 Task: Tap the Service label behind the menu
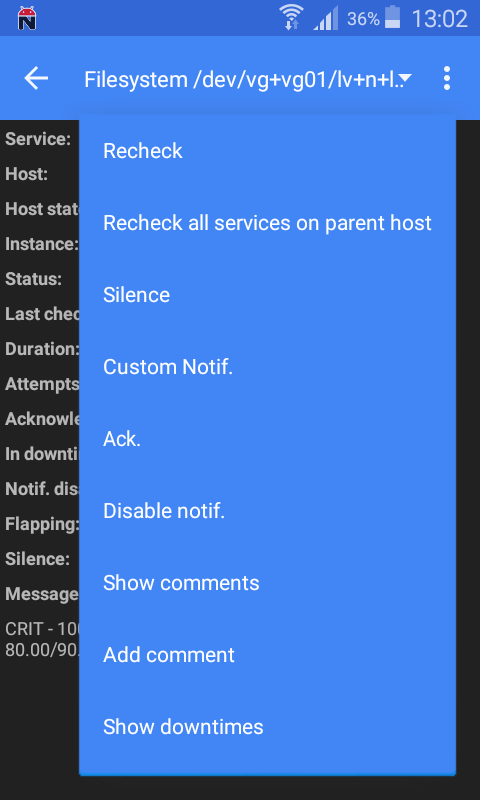pos(38,139)
